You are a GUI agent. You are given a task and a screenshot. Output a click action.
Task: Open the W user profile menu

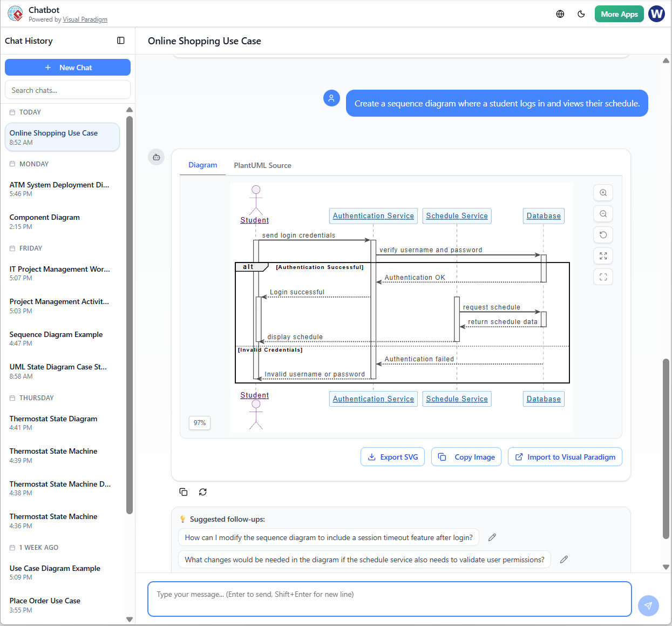656,14
